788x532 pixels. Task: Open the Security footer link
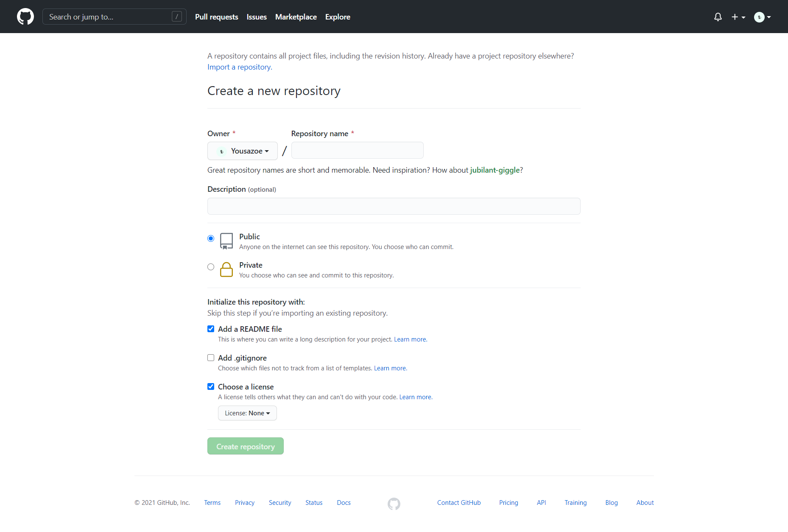280,503
